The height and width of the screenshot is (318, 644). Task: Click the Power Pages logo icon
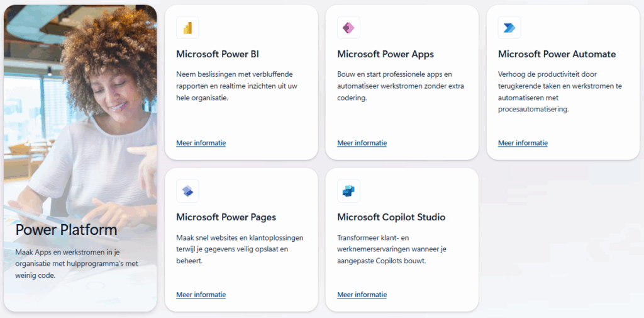tap(187, 191)
